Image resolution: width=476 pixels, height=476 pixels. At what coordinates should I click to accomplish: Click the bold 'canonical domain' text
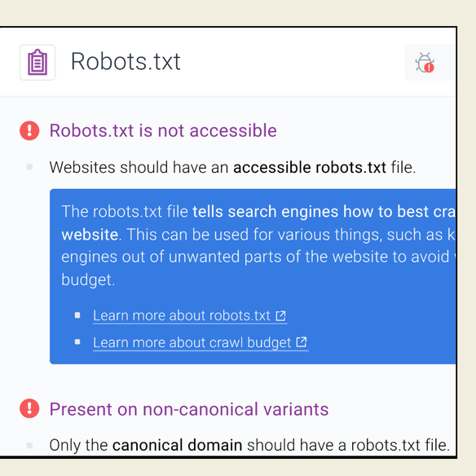[178, 445]
